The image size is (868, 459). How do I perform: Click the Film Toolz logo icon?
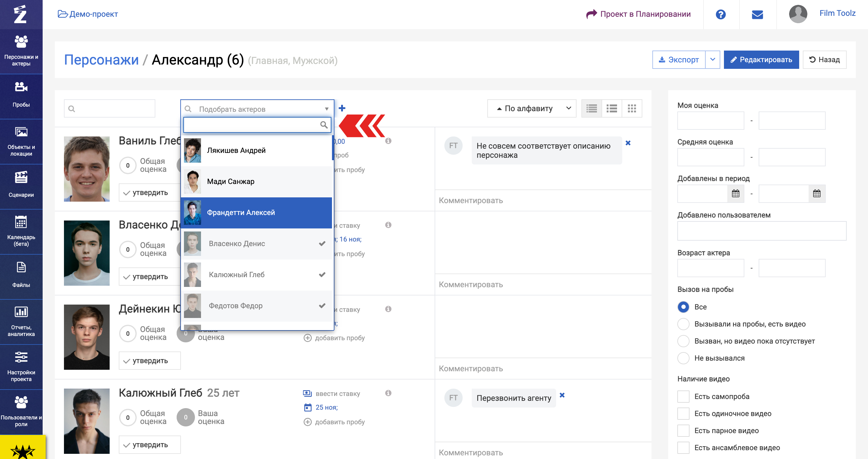coord(20,14)
